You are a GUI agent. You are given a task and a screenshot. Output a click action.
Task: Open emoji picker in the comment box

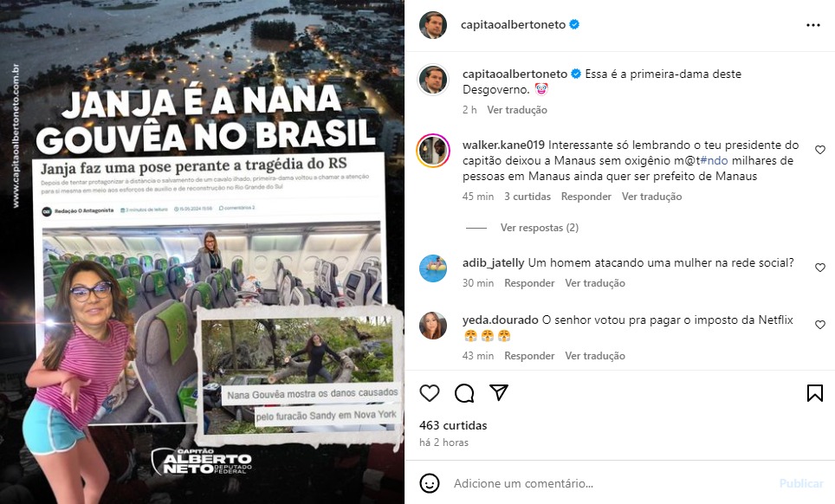tap(430, 483)
